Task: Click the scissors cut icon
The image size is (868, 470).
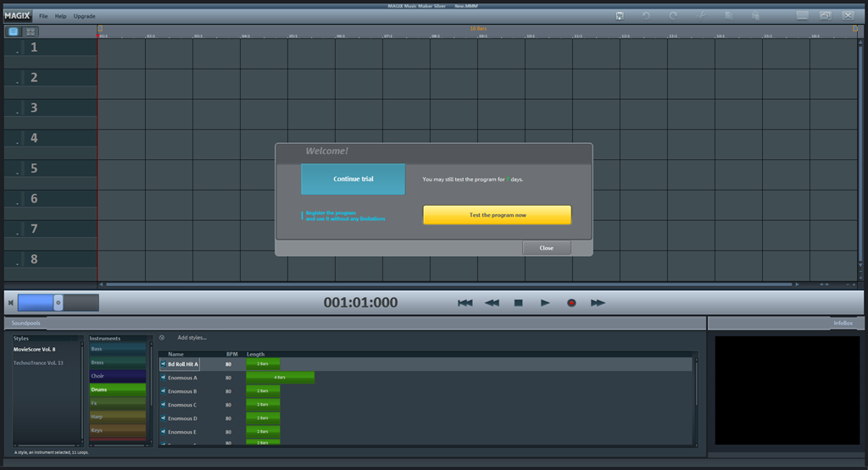Action: click(x=701, y=16)
